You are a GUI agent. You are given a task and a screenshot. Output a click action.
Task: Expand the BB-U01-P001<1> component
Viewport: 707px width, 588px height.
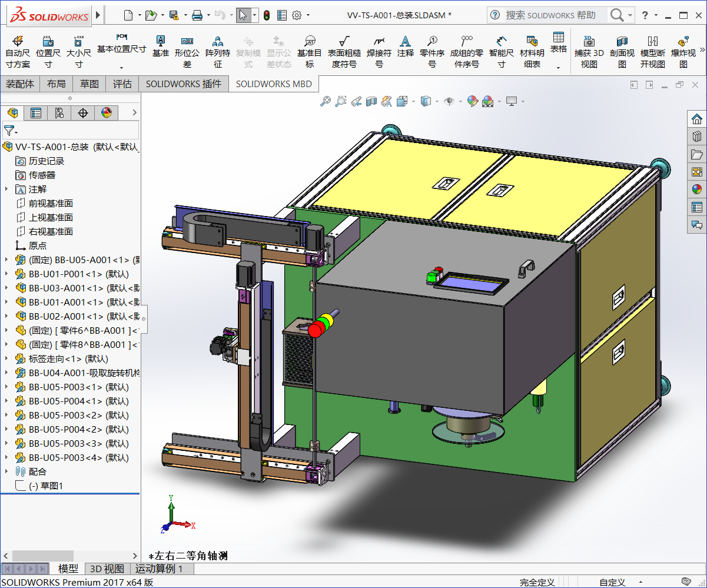[6, 274]
